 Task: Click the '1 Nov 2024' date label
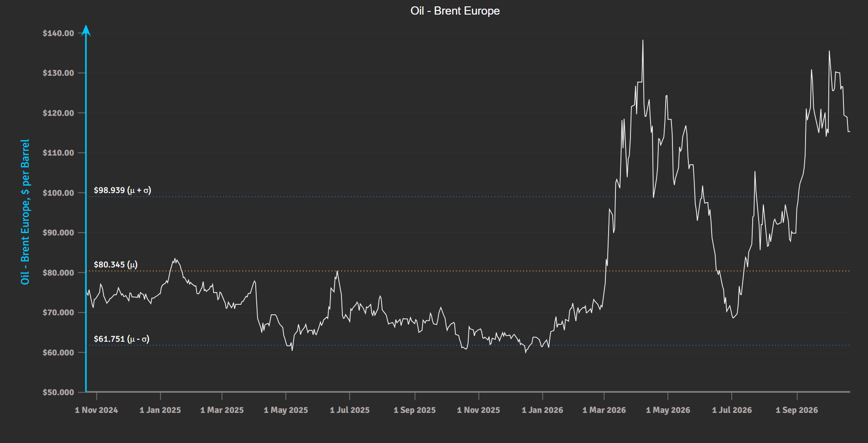pos(96,410)
